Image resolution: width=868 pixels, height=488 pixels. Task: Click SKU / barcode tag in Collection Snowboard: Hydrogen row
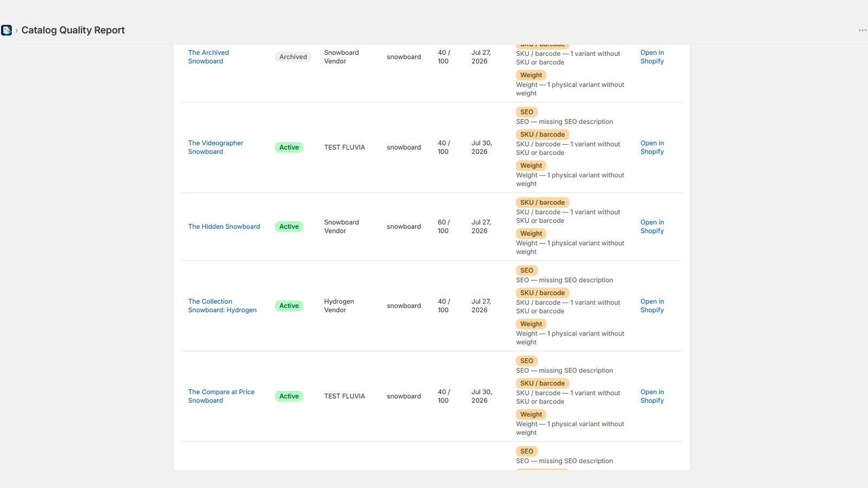[x=542, y=293]
